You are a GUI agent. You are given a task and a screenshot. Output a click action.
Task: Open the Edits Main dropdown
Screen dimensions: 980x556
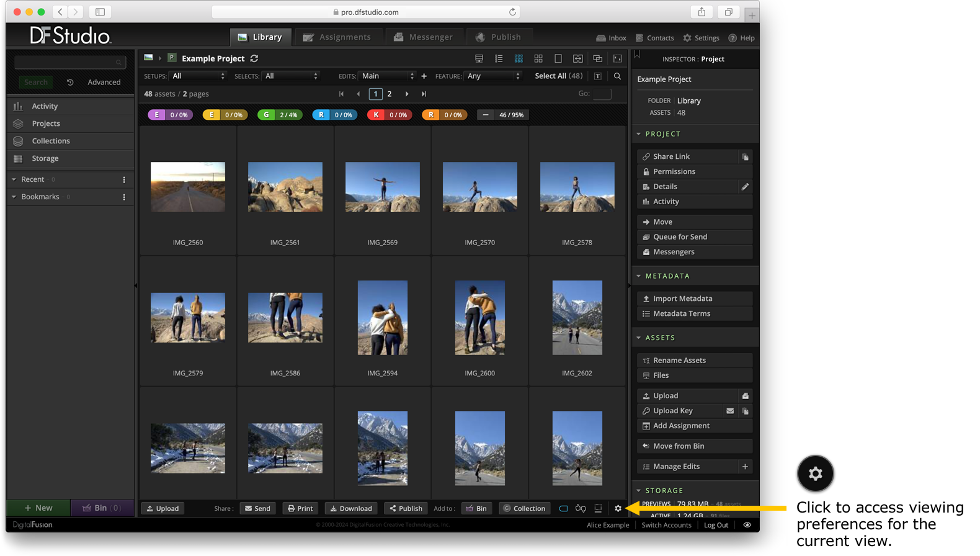point(388,76)
